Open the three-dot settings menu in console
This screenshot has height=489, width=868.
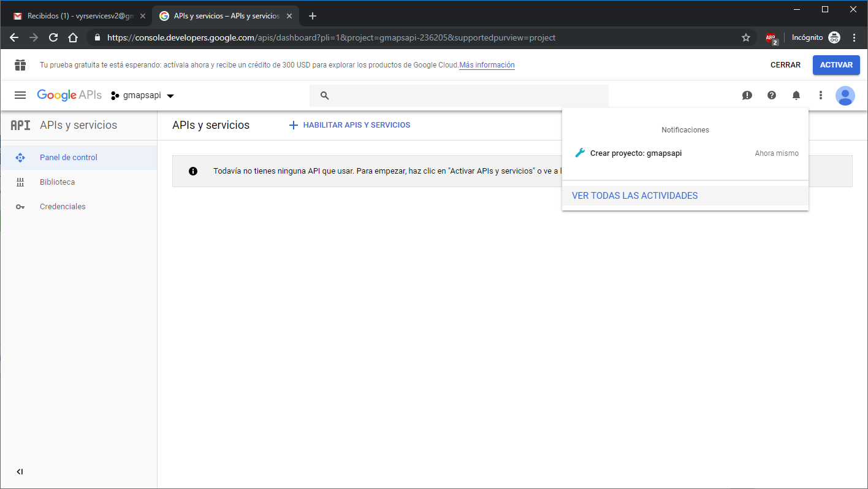(x=821, y=95)
